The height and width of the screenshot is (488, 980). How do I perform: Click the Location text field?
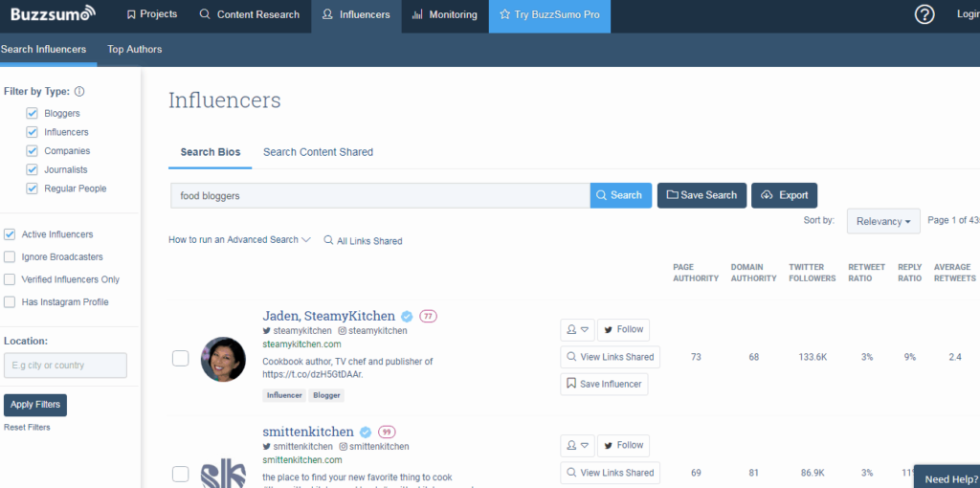coord(65,365)
